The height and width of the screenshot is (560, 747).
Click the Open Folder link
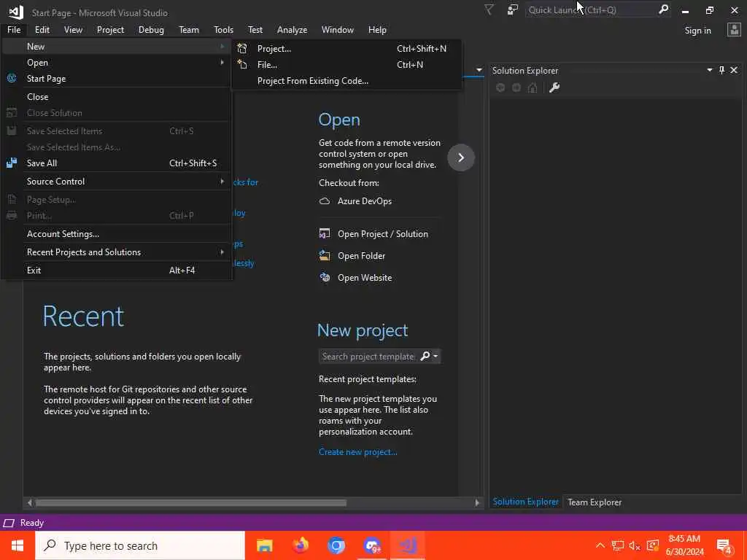[x=361, y=256]
